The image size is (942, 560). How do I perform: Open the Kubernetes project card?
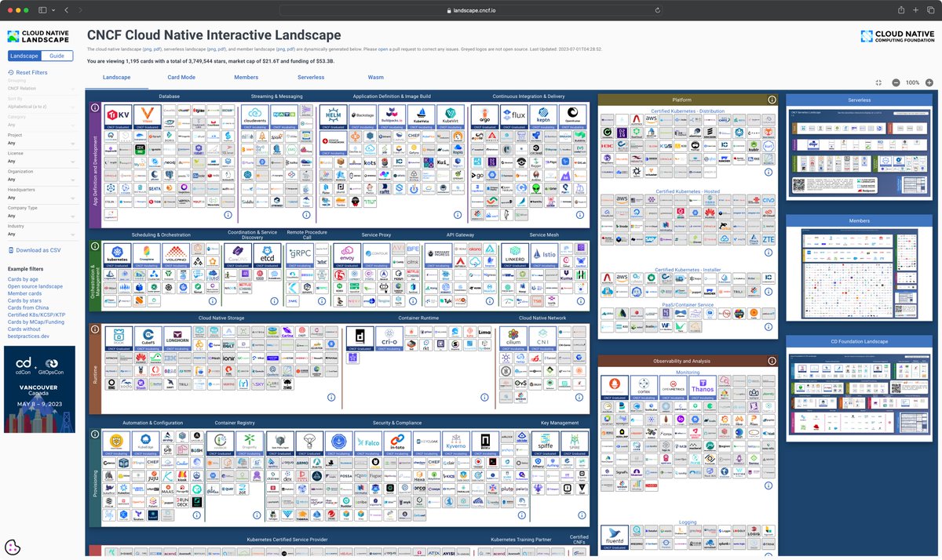[x=118, y=256]
